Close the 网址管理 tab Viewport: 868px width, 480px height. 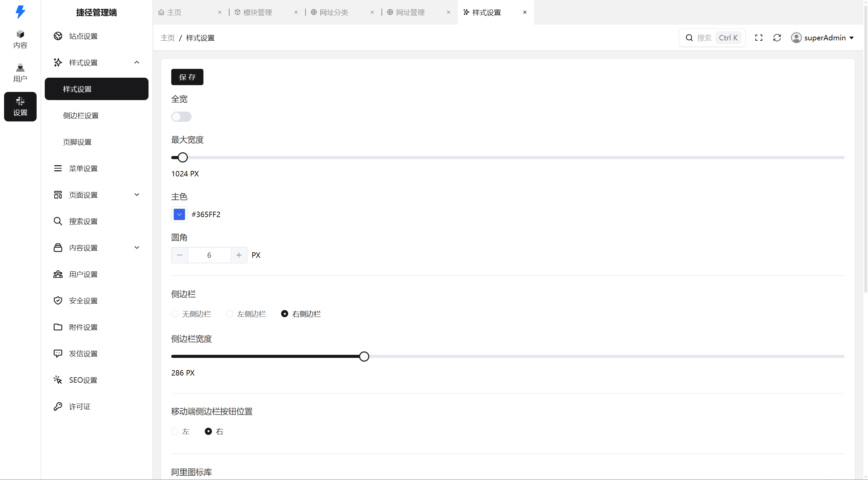click(x=449, y=12)
